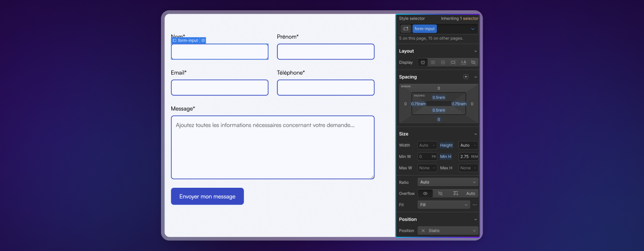
Task: Set Overflow to hidden
Action: (x=440, y=193)
